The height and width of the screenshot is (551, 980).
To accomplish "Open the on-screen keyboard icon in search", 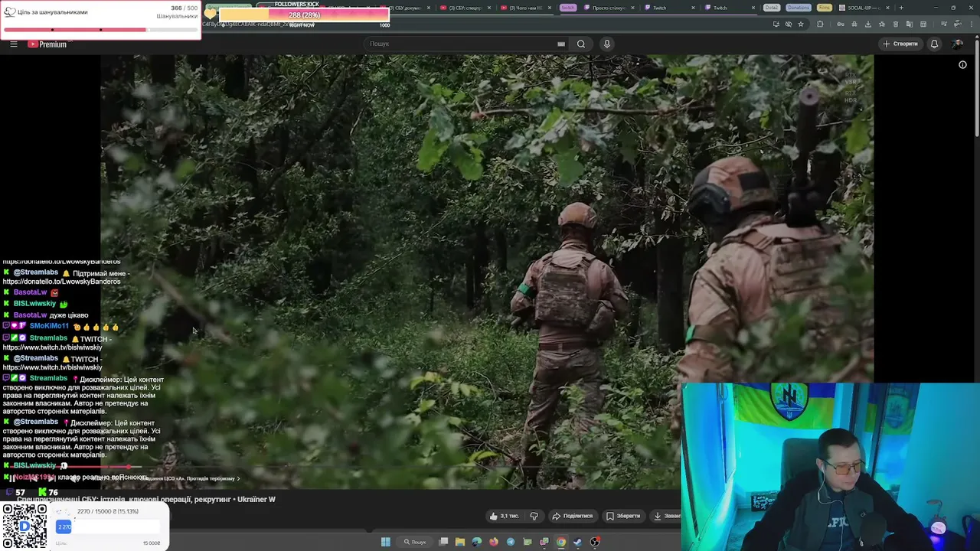I will click(561, 44).
